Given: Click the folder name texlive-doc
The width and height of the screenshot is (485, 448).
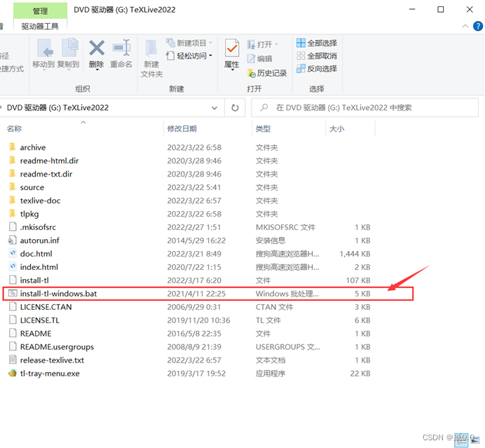Looking at the screenshot, I should click(x=40, y=201).
